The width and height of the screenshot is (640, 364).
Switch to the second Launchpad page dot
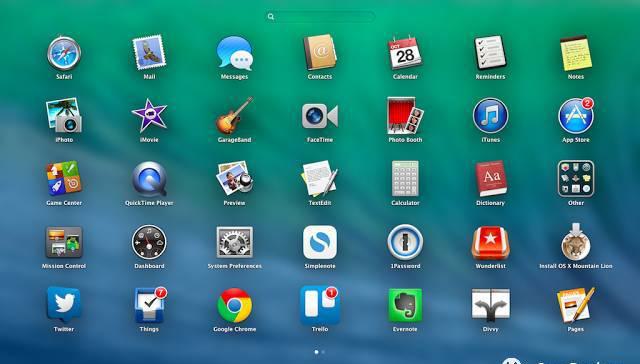323,352
